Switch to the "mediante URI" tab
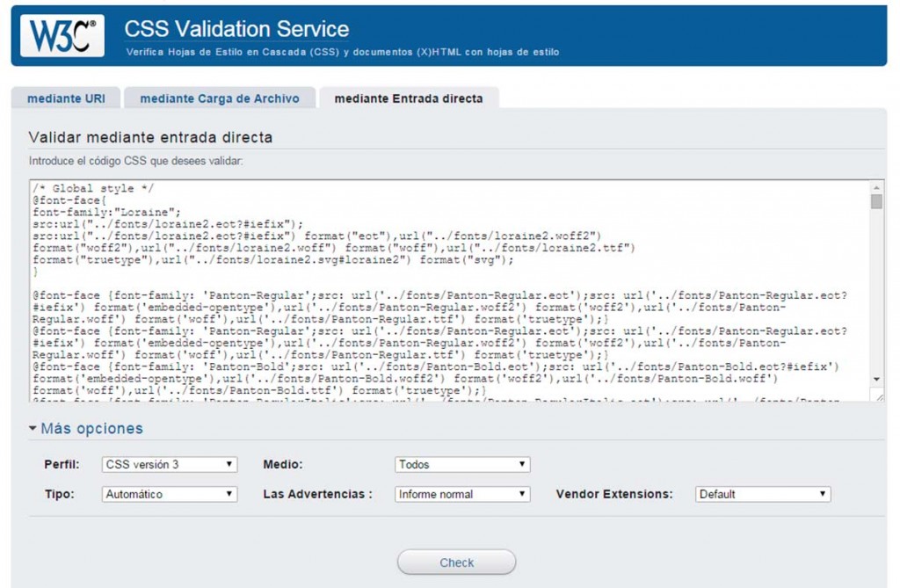This screenshot has height=588, width=900. point(67,98)
